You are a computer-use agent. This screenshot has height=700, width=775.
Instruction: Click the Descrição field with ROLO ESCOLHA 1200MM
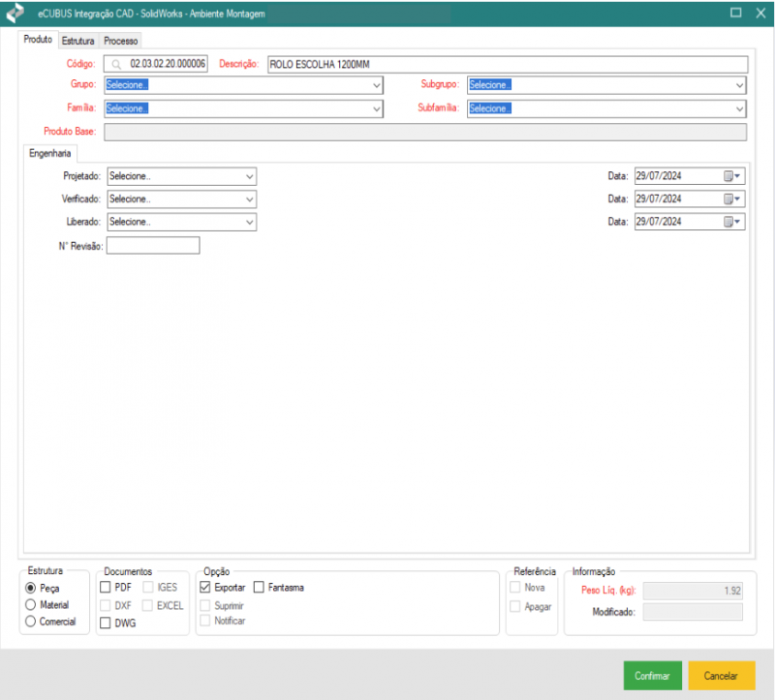pyautogui.click(x=508, y=64)
